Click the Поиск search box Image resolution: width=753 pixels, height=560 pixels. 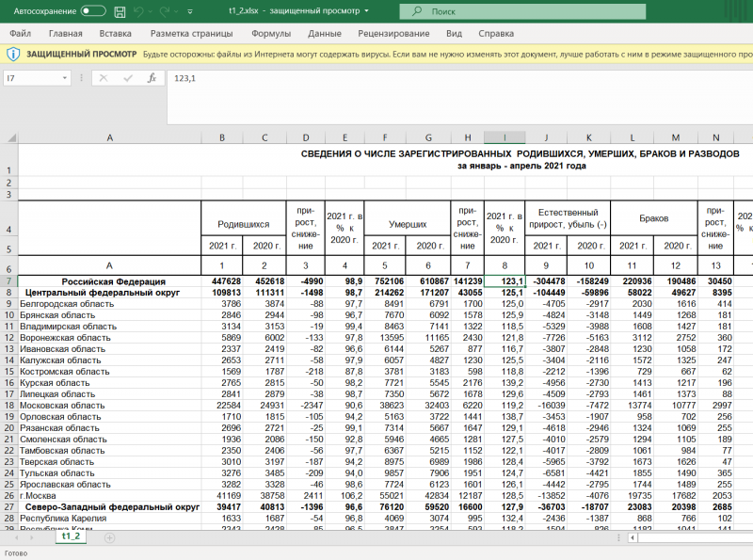tap(522, 11)
